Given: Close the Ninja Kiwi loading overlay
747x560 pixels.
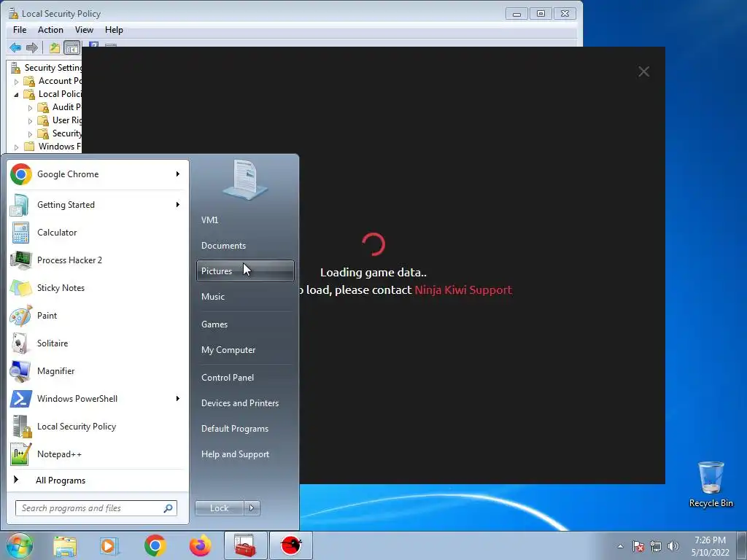Looking at the screenshot, I should pyautogui.click(x=643, y=71).
